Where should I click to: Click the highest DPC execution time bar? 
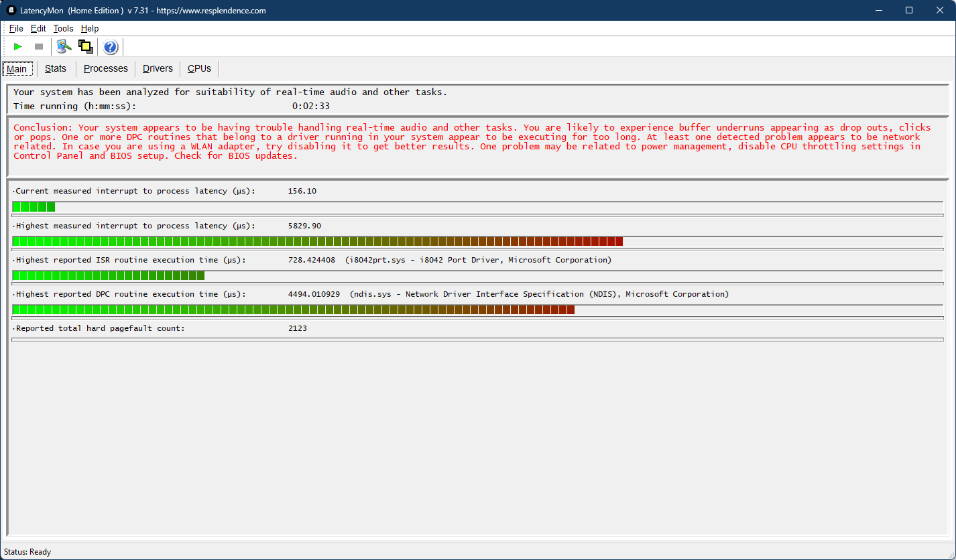[477, 309]
